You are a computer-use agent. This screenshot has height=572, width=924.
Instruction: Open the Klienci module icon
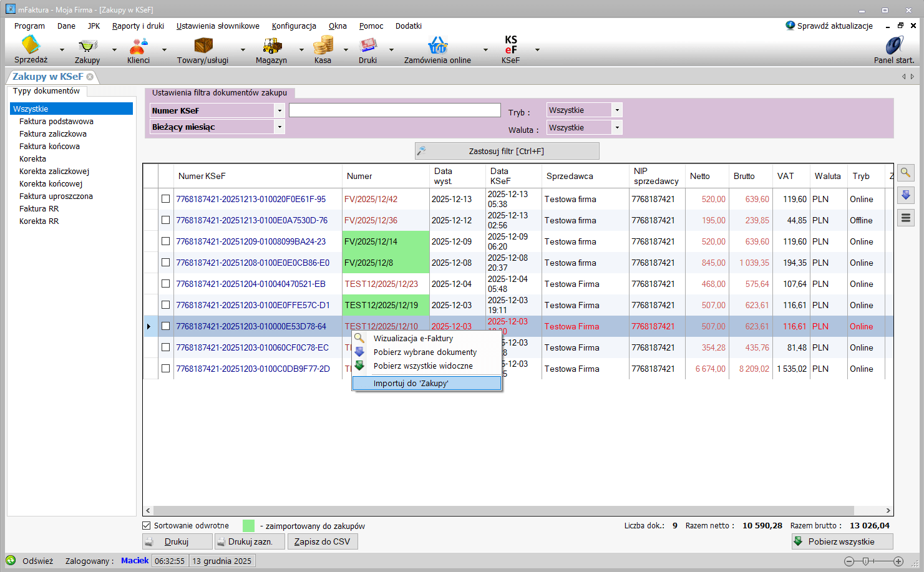point(138,46)
